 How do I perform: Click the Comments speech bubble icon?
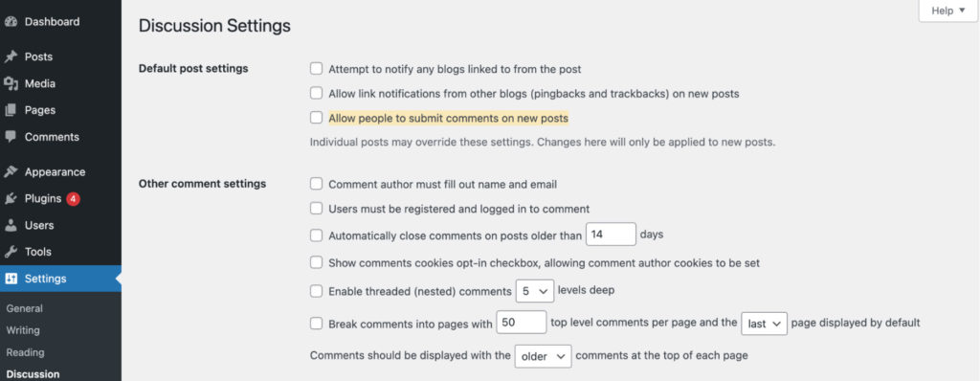point(11,136)
